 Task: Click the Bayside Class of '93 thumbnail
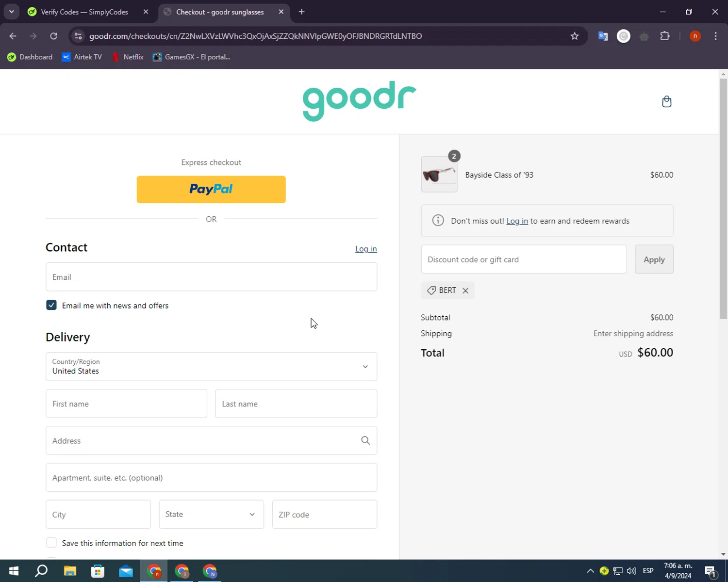click(439, 174)
